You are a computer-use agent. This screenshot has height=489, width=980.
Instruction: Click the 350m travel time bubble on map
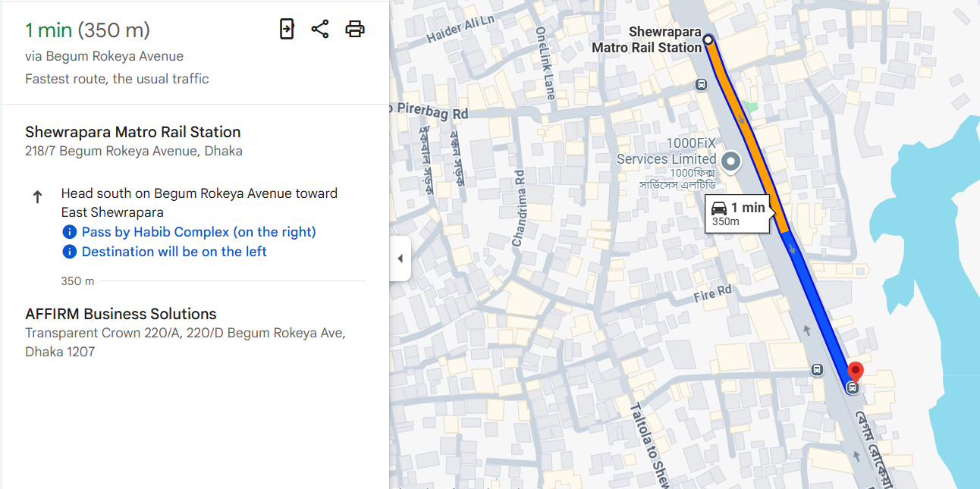coord(737,214)
